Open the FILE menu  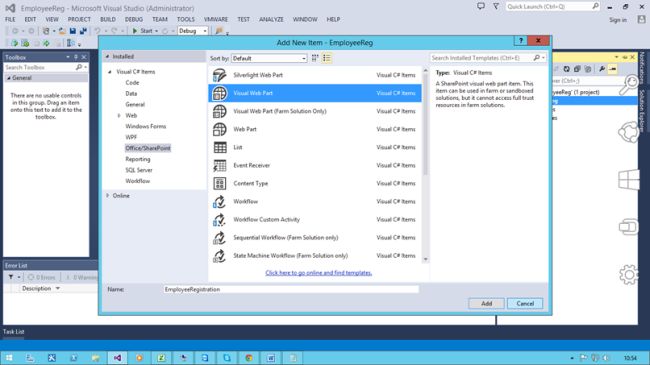coord(10,19)
